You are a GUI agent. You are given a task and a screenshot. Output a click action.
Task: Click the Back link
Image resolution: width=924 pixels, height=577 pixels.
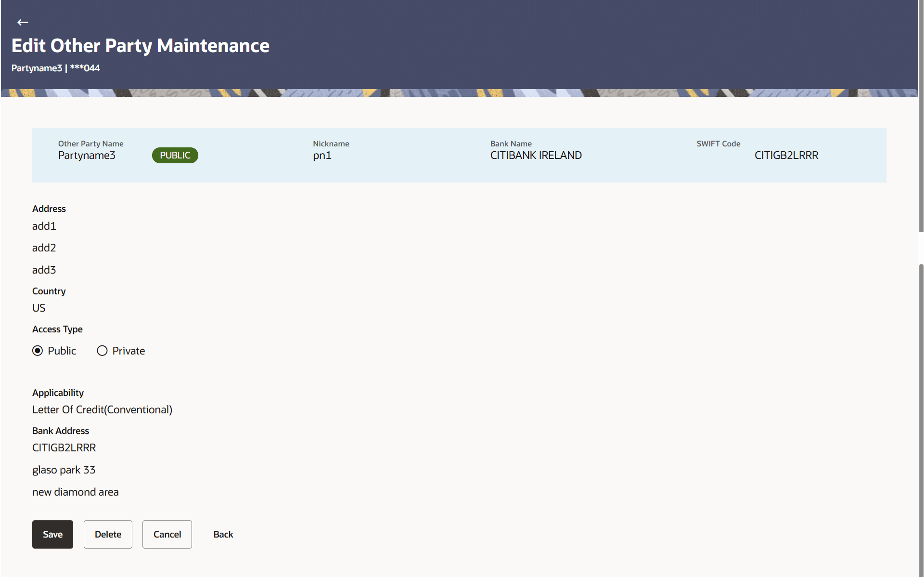click(x=223, y=534)
